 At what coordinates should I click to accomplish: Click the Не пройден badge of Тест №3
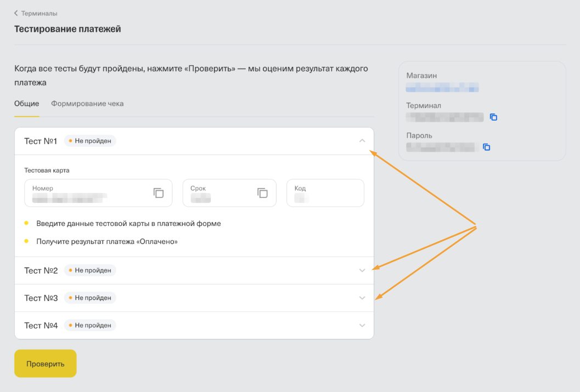pyautogui.click(x=90, y=298)
